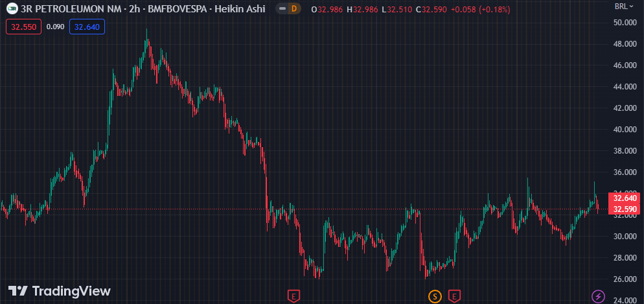
Task: Click the gray market status dash indicator
Action: click(x=282, y=8)
